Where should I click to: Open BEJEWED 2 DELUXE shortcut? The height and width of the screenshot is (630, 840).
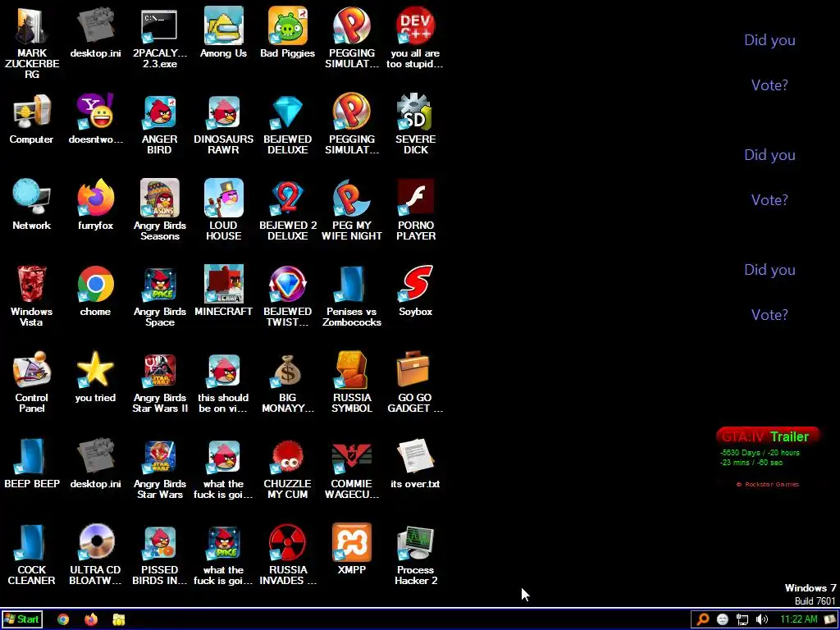click(x=288, y=199)
